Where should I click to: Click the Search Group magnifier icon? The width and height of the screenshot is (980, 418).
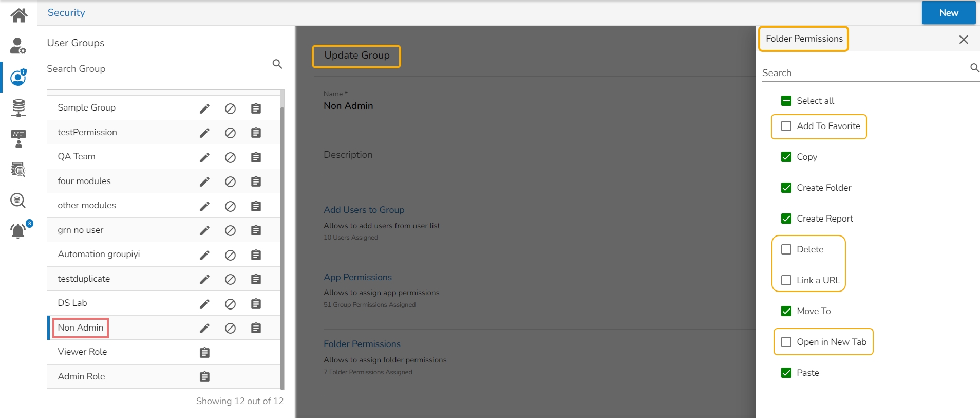click(277, 64)
